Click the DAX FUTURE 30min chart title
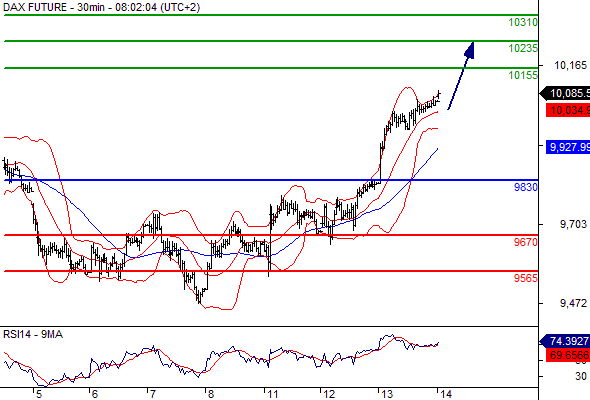Viewport: 590px width, 400px height. tap(102, 7)
